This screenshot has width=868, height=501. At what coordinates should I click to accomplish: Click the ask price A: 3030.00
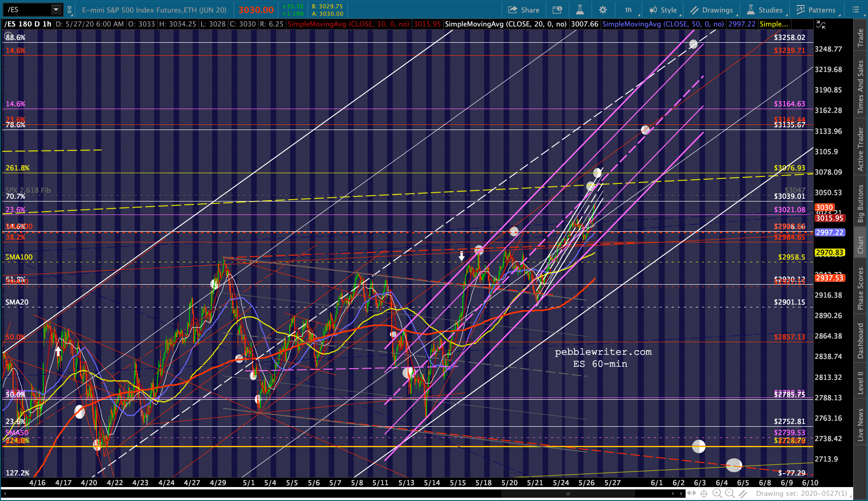tap(327, 13)
